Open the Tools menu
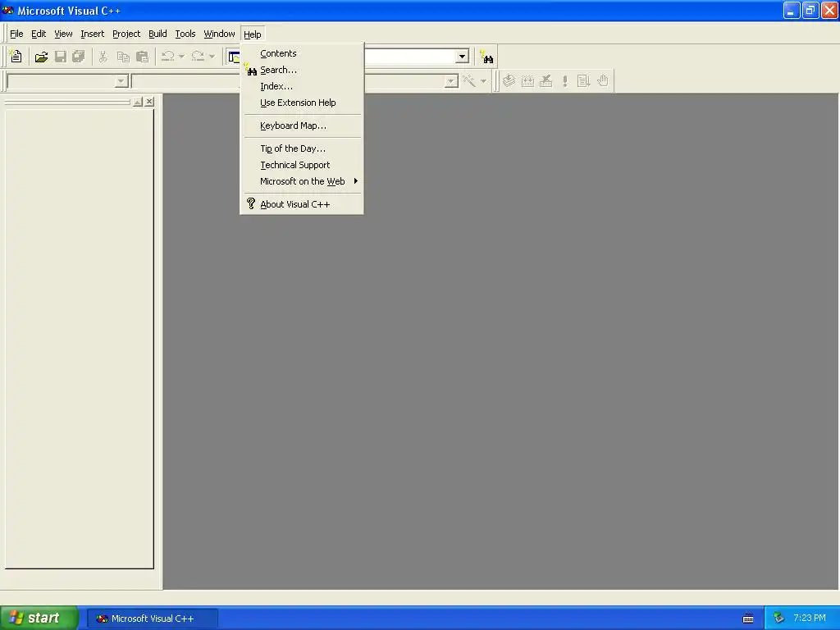Screen dimensions: 840x630 [x=185, y=34]
